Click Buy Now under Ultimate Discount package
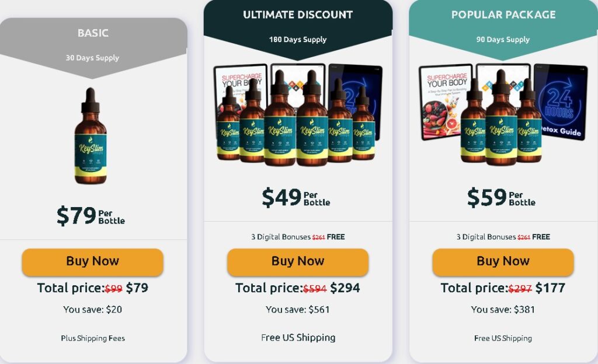 tap(298, 261)
